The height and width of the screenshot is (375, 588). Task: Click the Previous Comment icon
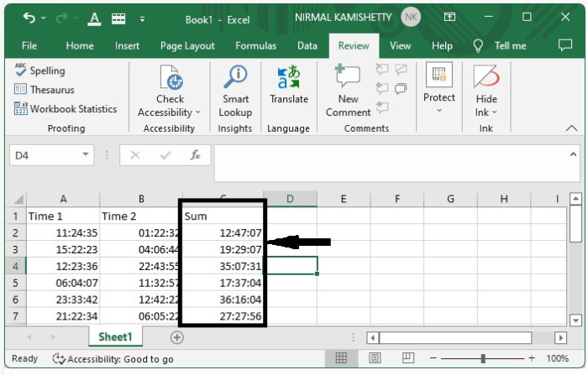(381, 88)
